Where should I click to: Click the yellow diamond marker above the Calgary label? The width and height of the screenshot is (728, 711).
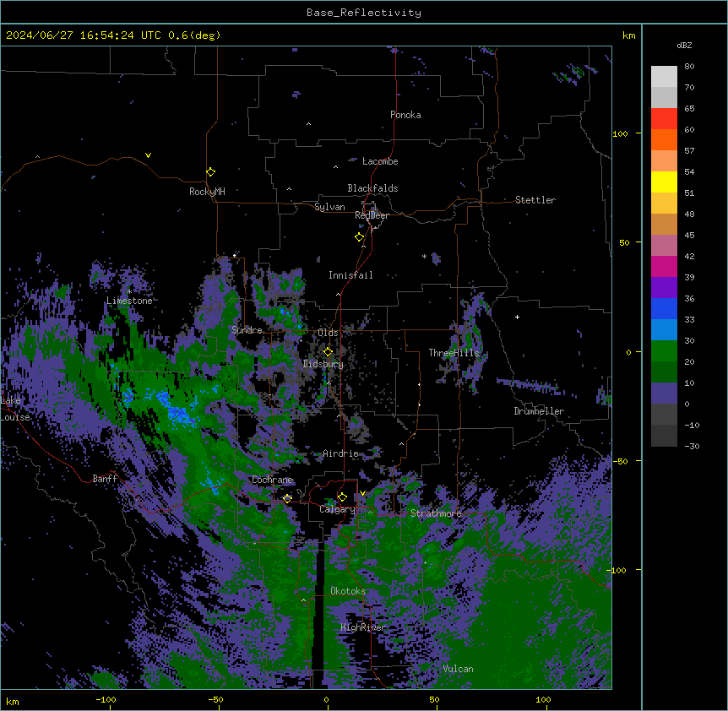342,497
